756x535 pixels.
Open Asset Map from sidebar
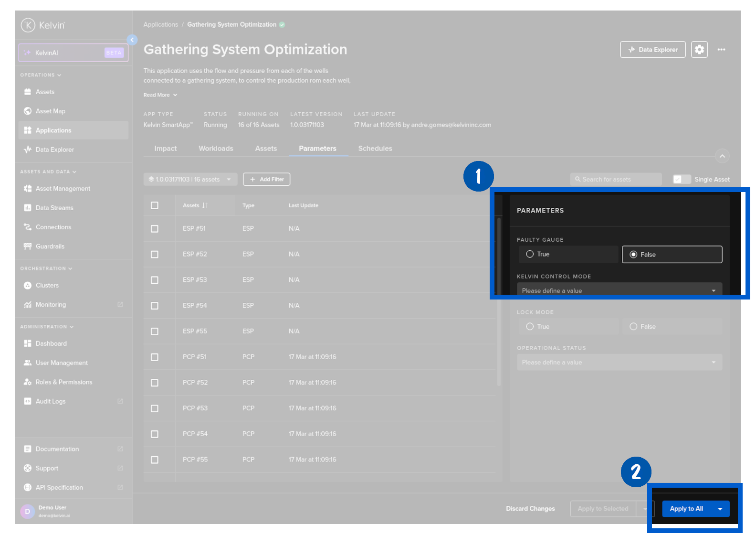(50, 111)
